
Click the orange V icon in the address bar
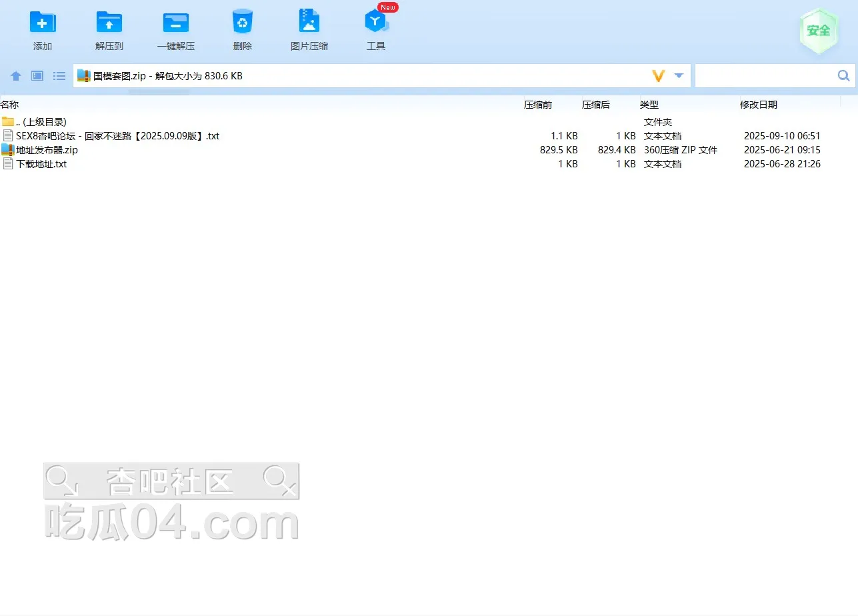pyautogui.click(x=659, y=76)
